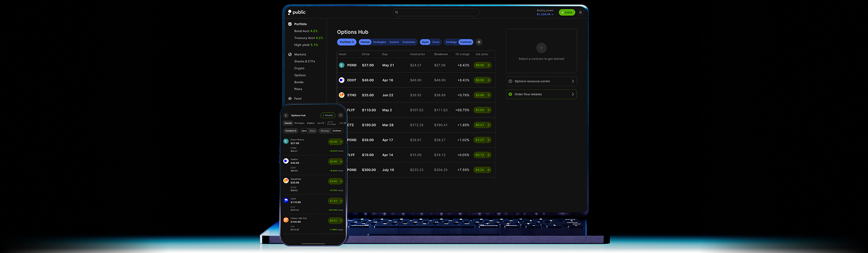Click the plus circle in the contract panel

coord(541,48)
